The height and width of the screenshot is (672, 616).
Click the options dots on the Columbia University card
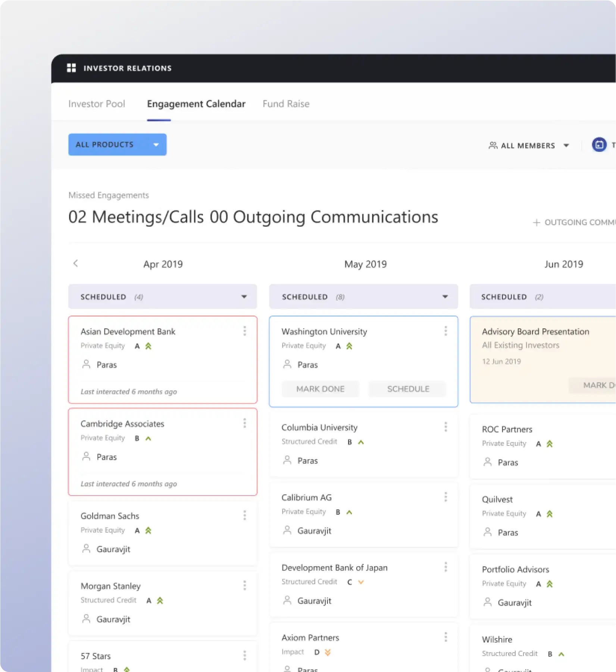click(x=445, y=427)
